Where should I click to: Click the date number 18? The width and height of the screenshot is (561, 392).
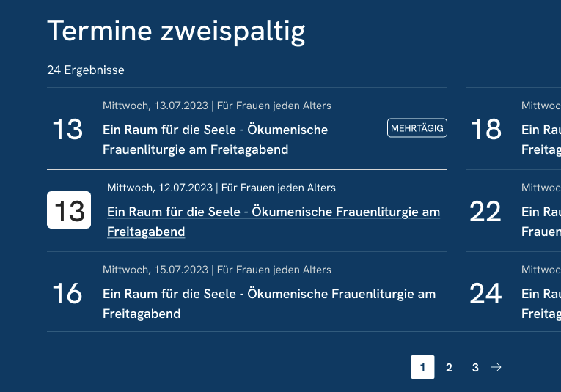[x=485, y=130]
